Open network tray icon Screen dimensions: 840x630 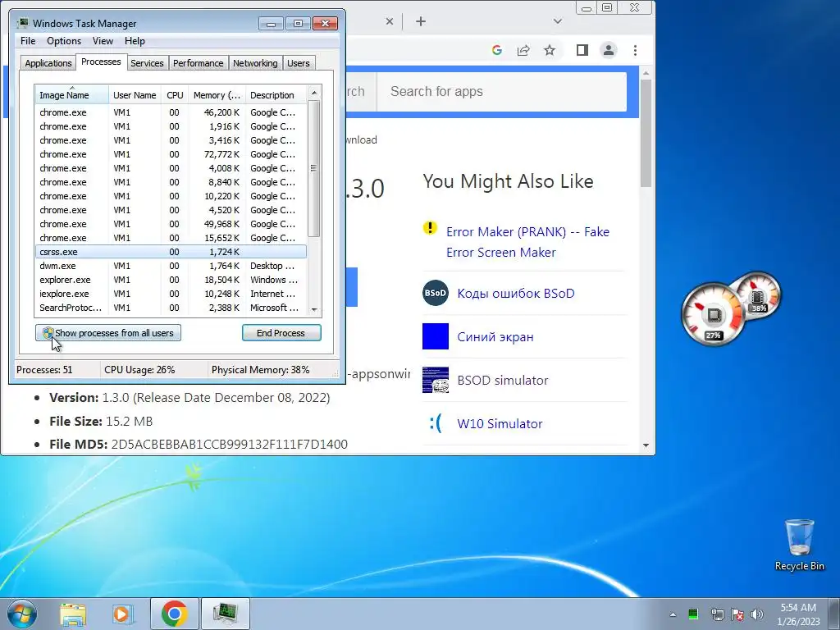717,614
